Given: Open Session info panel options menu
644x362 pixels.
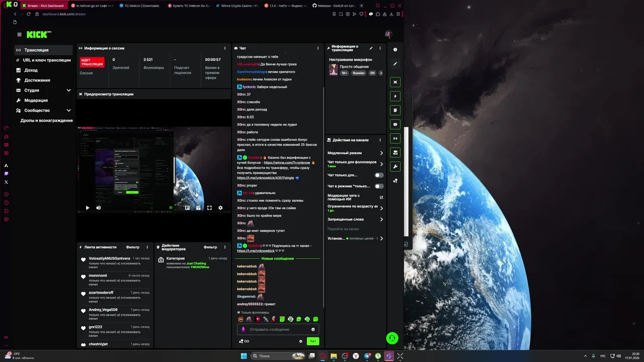Looking at the screenshot, I should [x=225, y=48].
